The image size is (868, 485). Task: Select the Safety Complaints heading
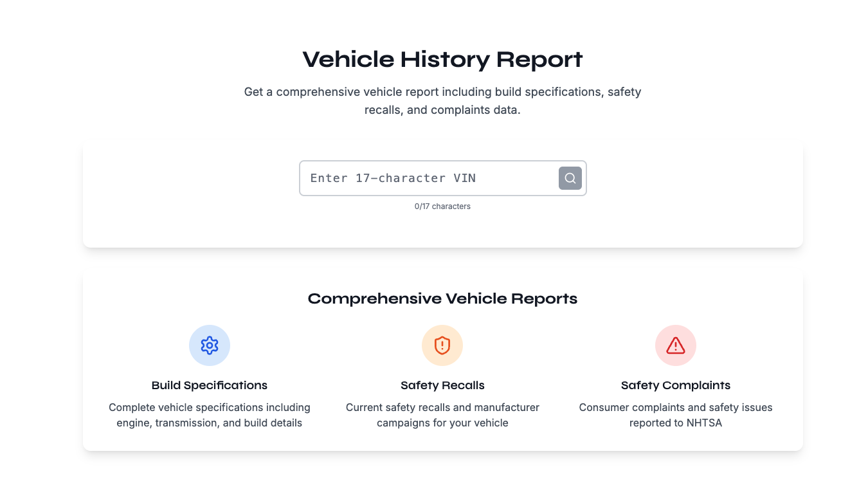tap(675, 385)
